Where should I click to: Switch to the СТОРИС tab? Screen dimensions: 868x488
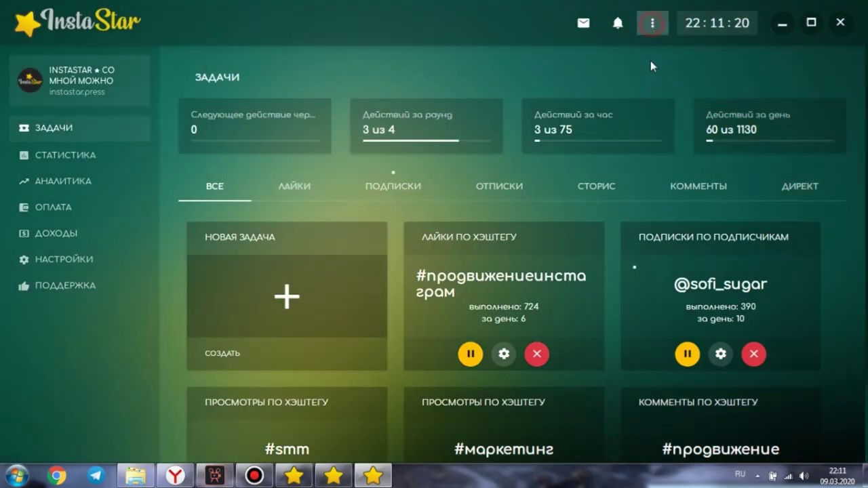tap(597, 186)
